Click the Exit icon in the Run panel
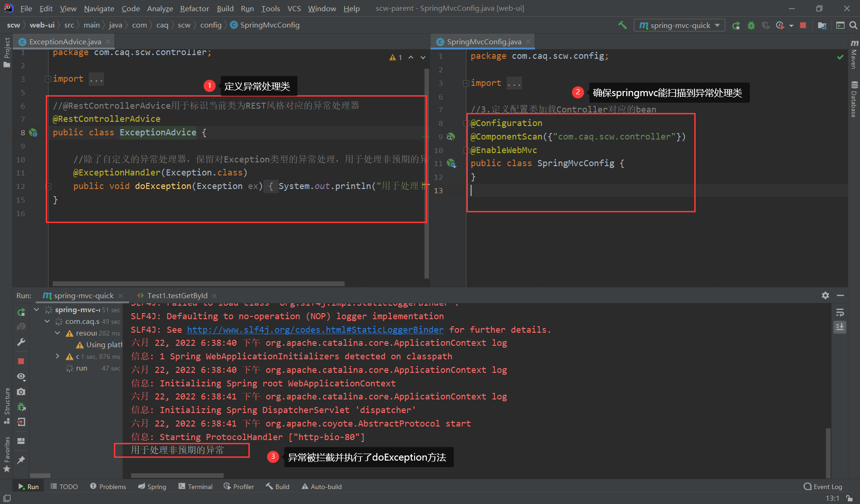The width and height of the screenshot is (860, 504). coord(21,422)
